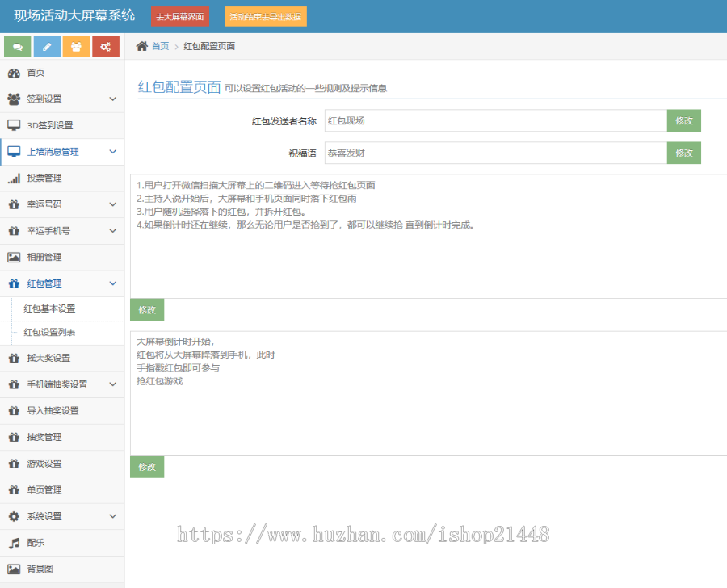Expand the 签到设置 chevron
727x588 pixels.
(112, 99)
